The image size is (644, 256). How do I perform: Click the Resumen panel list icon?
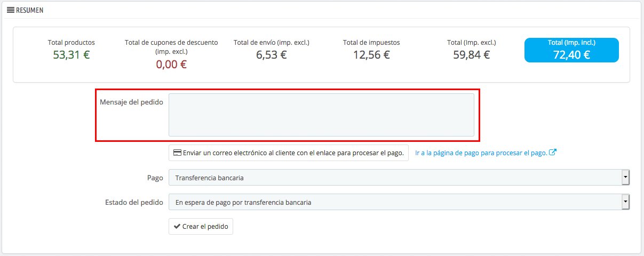tap(10, 10)
